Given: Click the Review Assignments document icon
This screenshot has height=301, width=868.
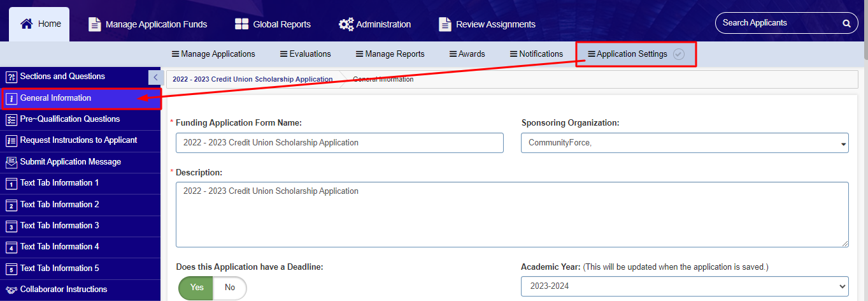Looking at the screenshot, I should (445, 24).
